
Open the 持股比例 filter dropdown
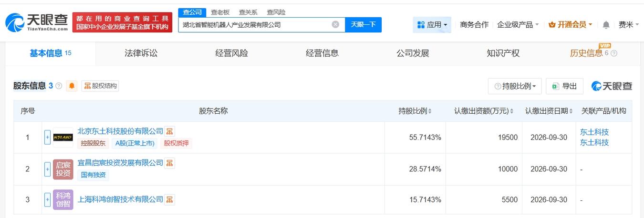[515, 86]
